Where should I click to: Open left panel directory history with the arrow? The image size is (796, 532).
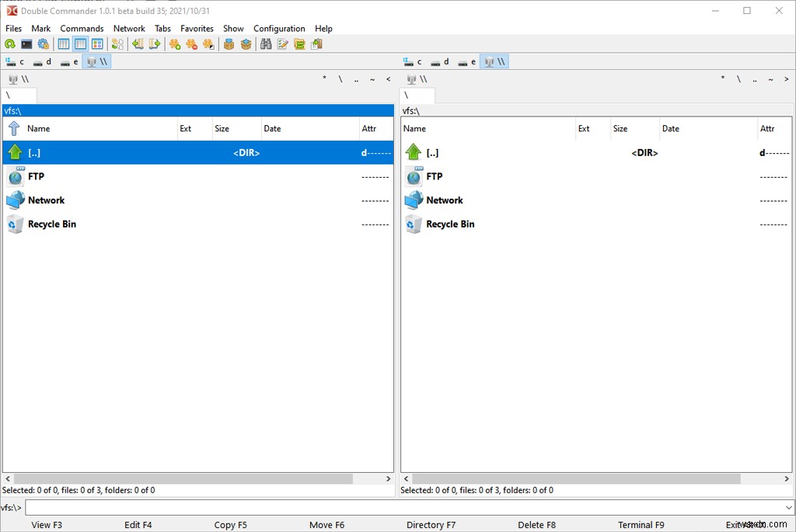388,79
